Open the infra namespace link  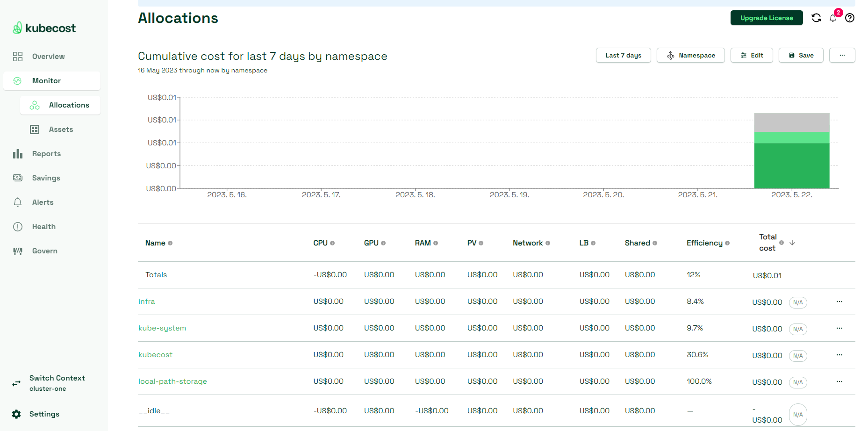point(147,302)
